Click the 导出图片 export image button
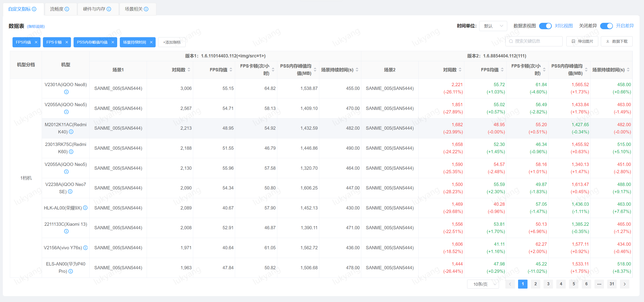The height and width of the screenshot is (302, 644). pos(582,41)
